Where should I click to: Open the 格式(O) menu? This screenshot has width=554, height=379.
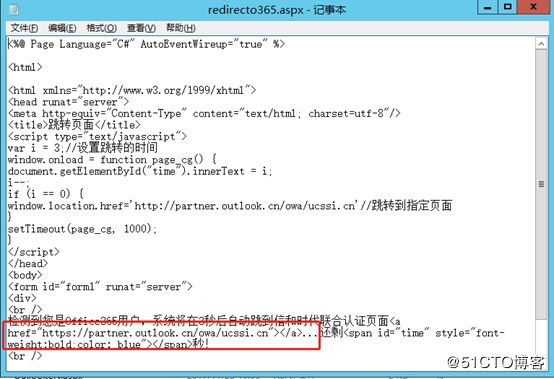101,28
